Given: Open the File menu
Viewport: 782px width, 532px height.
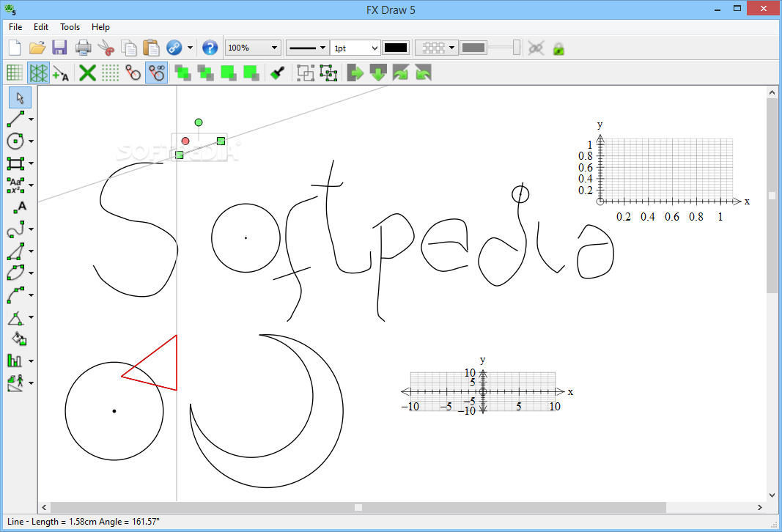Looking at the screenshot, I should tap(15, 27).
